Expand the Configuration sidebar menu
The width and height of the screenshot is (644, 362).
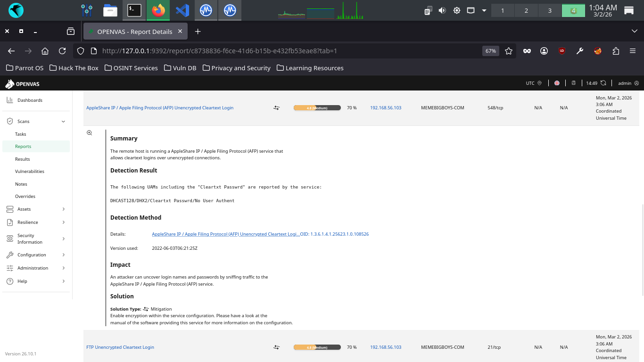click(x=63, y=255)
